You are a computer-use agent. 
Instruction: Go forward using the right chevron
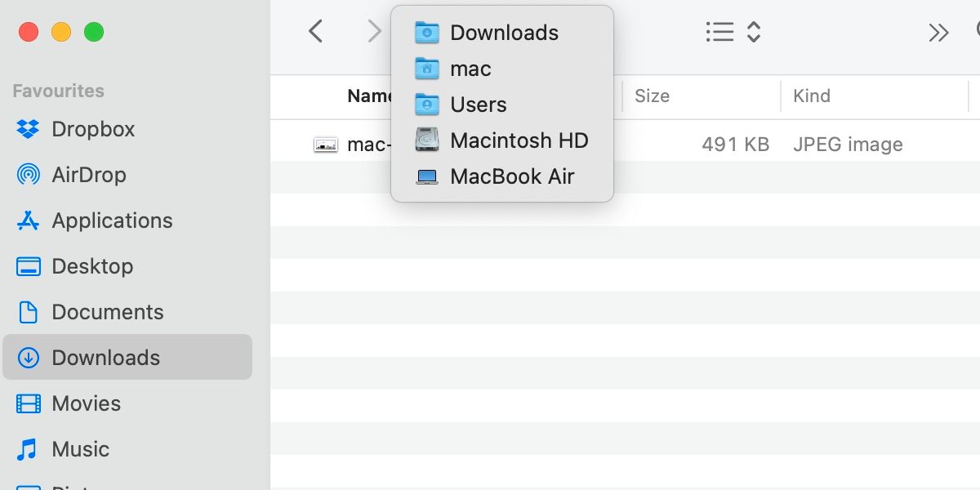374,32
